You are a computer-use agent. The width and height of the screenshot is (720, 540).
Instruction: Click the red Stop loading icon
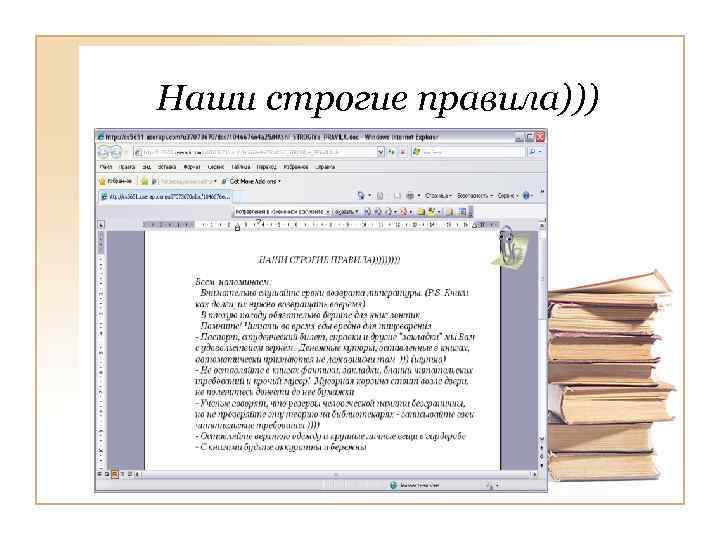403,152
